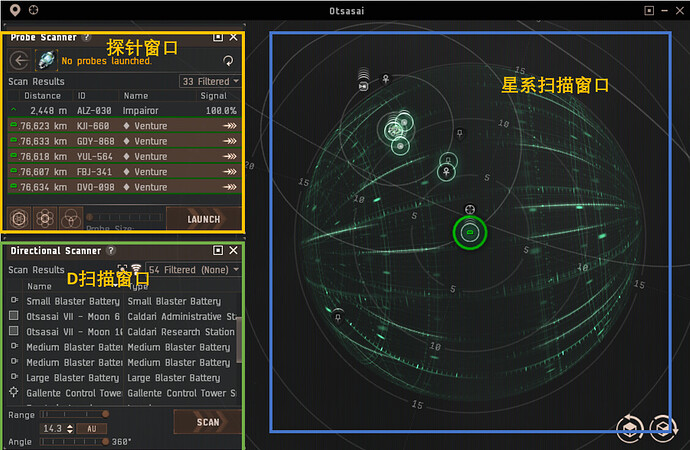Select the spread probe formation icon
Viewport: 690px width, 450px height.
(x=19, y=218)
